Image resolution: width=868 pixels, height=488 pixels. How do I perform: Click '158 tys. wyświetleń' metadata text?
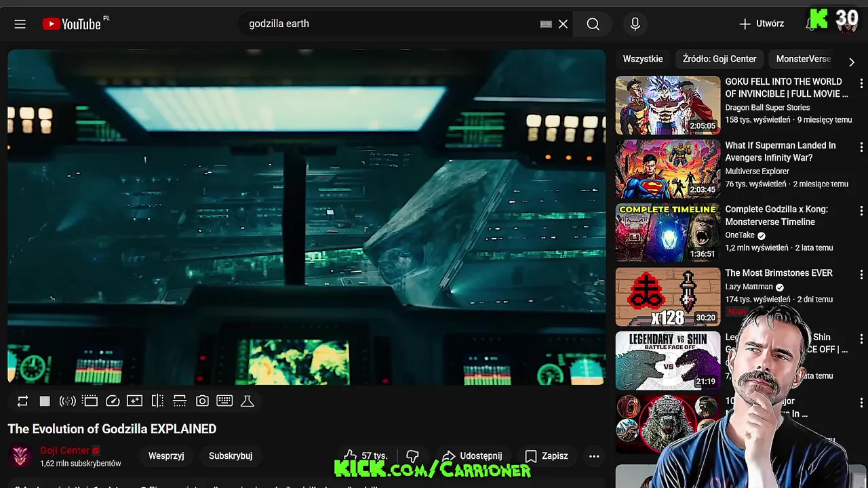pos(758,120)
